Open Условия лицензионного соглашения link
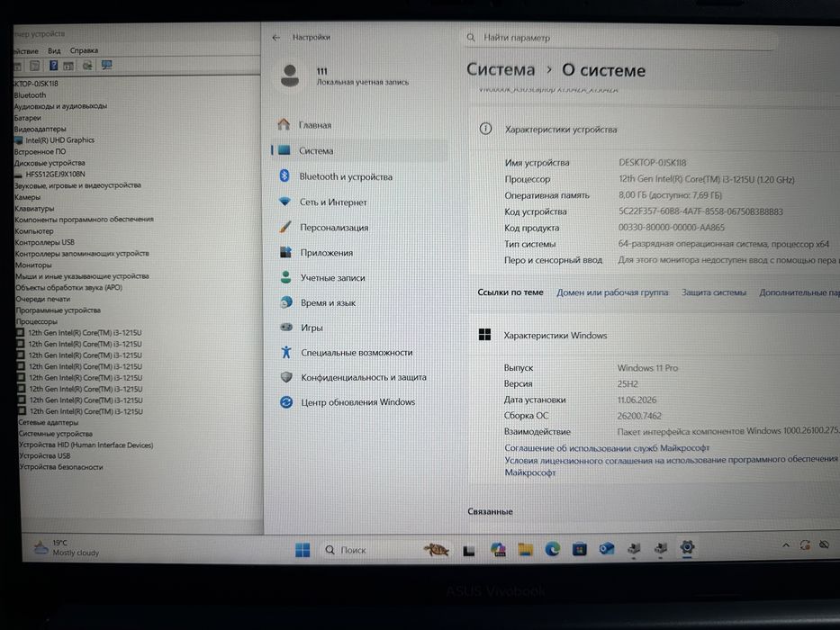The height and width of the screenshot is (630, 840). [671, 466]
